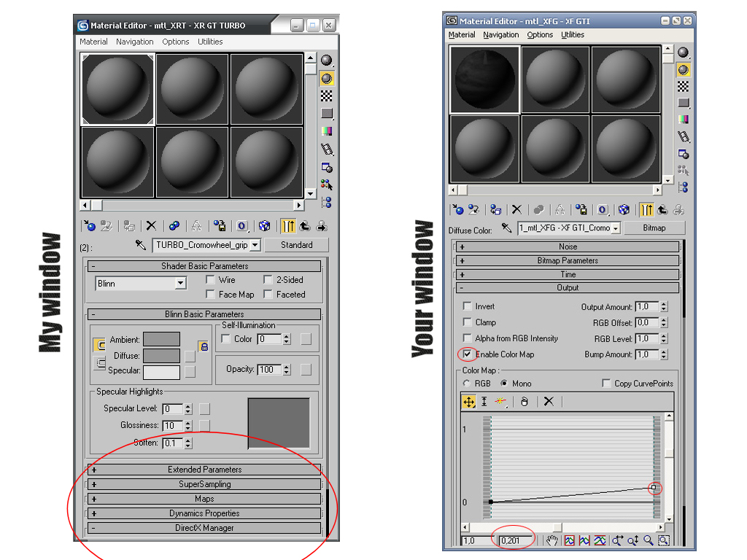Click Standard material type button
The image size is (747, 560).
[296, 245]
